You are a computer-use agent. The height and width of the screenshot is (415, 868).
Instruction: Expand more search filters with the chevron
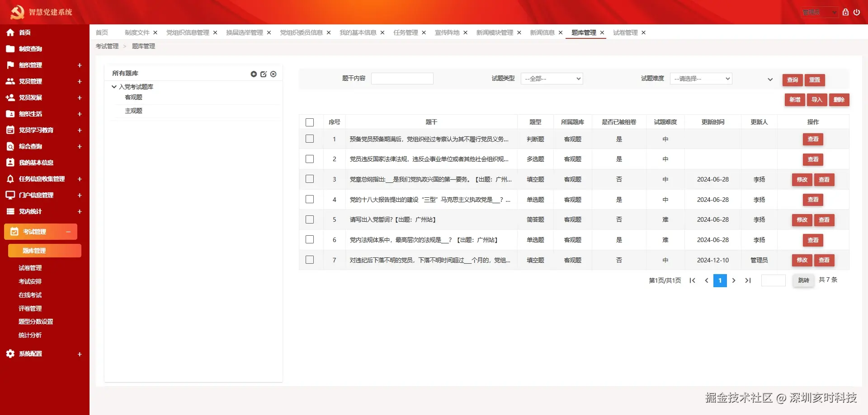tap(770, 79)
